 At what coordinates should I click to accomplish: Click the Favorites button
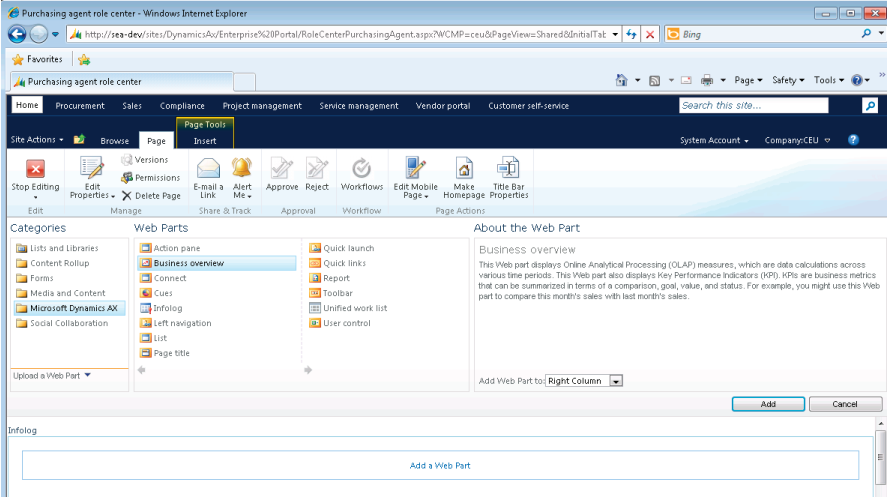tap(38, 59)
